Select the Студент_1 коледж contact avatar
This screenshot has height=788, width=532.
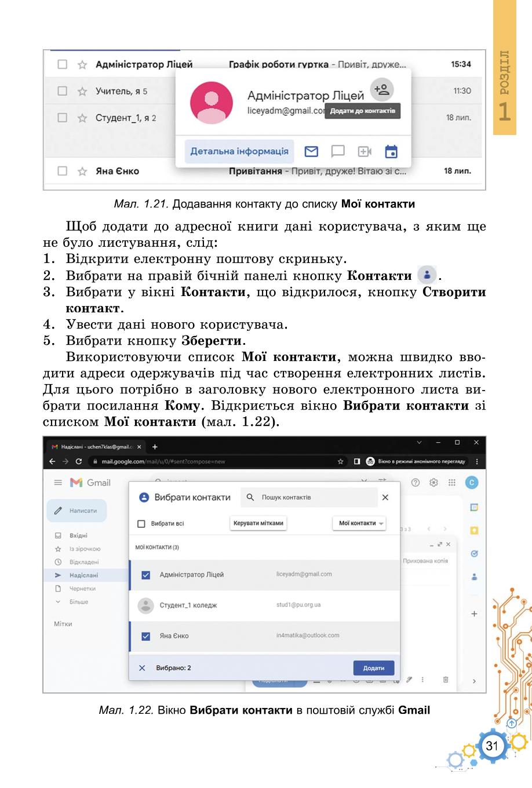click(x=145, y=605)
